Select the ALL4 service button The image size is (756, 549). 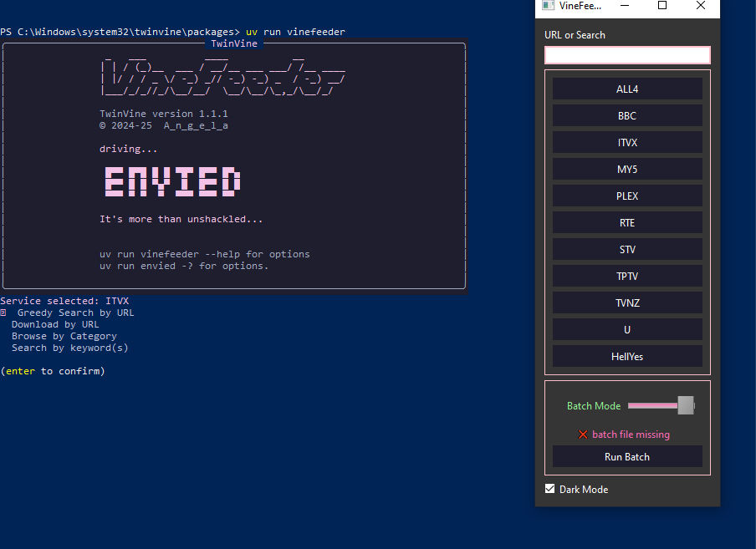click(626, 89)
